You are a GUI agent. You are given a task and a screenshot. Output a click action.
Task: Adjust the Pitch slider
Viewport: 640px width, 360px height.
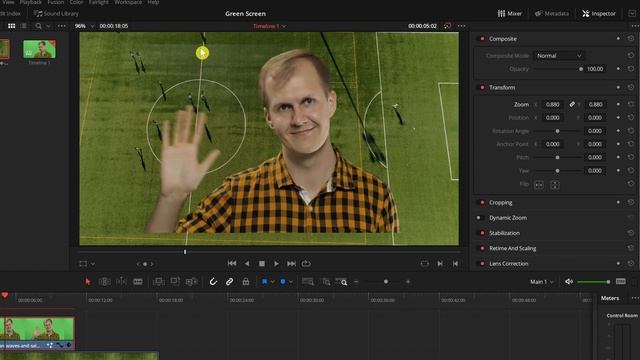(557, 158)
